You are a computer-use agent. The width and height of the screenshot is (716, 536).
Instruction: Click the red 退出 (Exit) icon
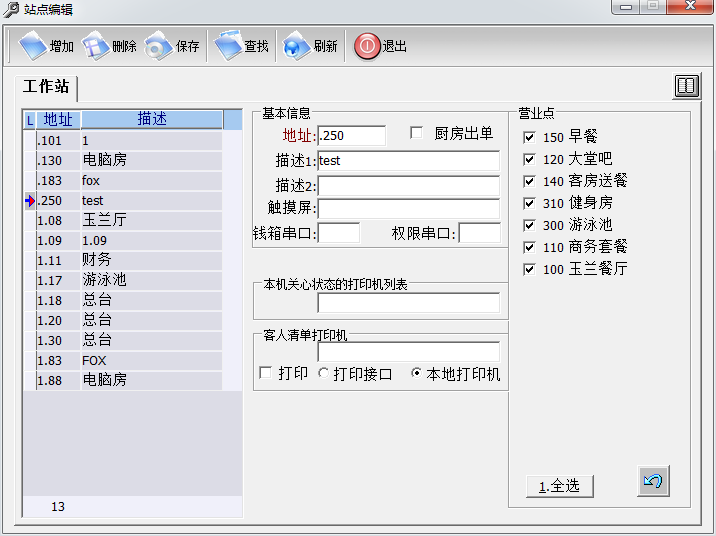pyautogui.click(x=367, y=46)
